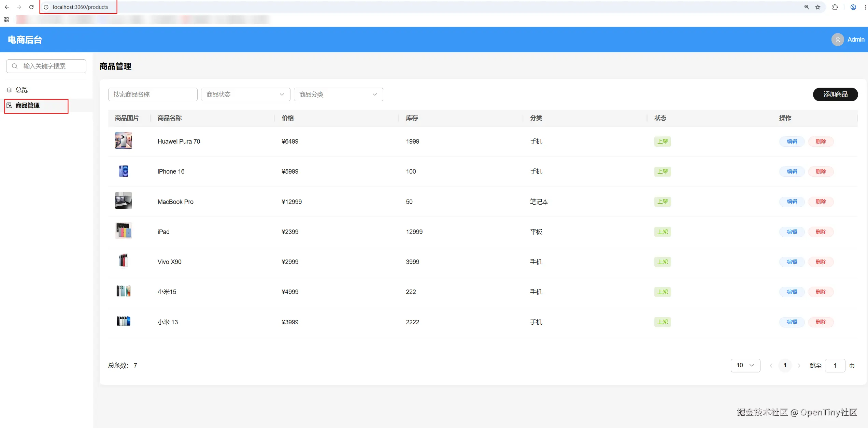Screen dimensions: 868x428
Task: Click the browser reload icon
Action: pos(31,7)
